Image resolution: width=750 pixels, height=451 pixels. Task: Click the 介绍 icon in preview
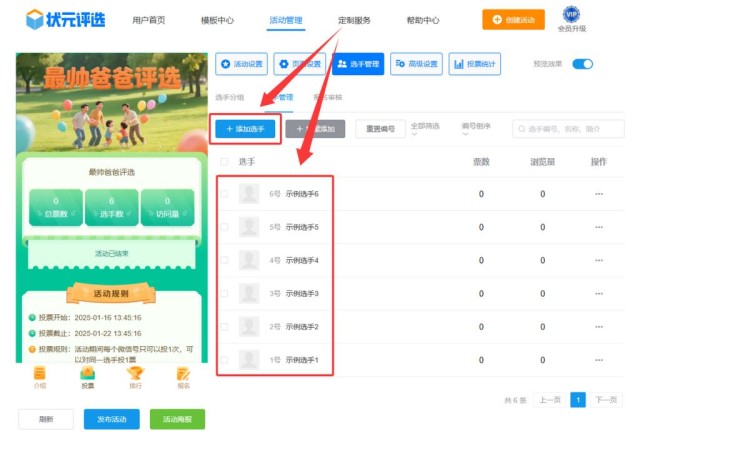(x=40, y=375)
